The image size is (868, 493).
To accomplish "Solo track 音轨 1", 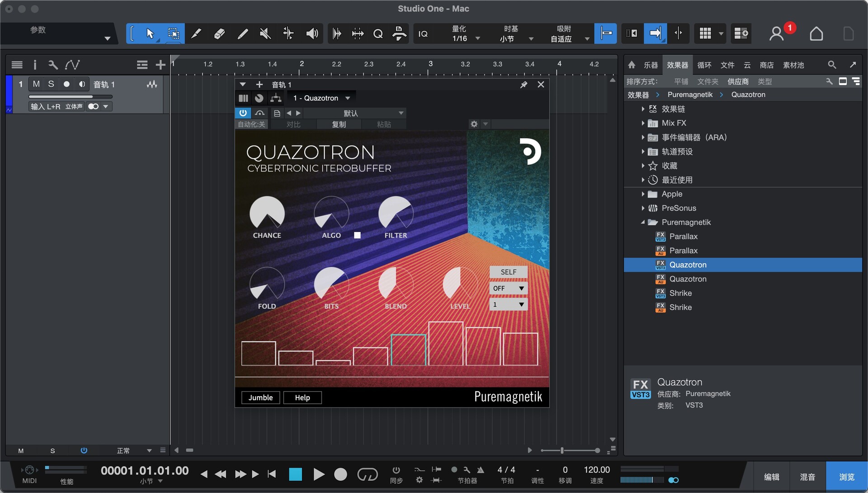I will (x=51, y=84).
